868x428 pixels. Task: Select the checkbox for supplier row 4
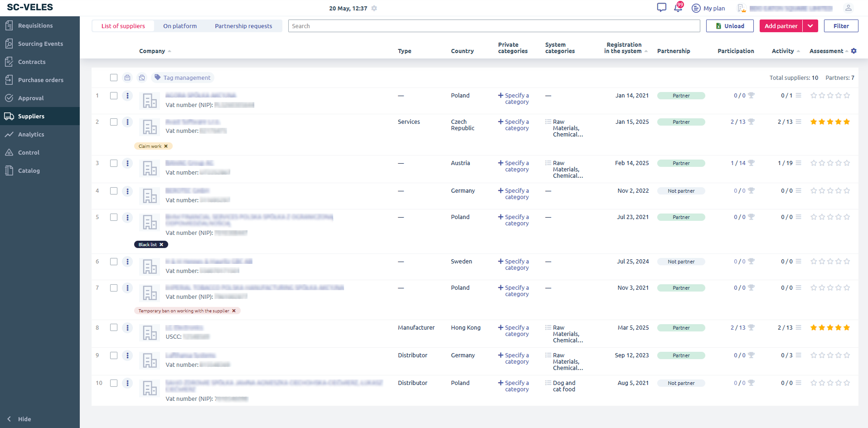point(114,191)
